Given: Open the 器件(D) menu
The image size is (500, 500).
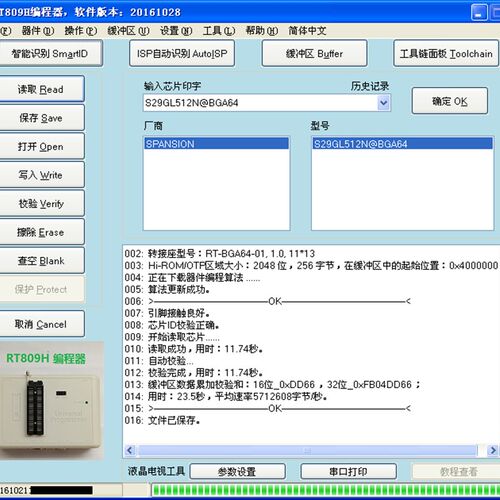Looking at the screenshot, I should tap(38, 31).
